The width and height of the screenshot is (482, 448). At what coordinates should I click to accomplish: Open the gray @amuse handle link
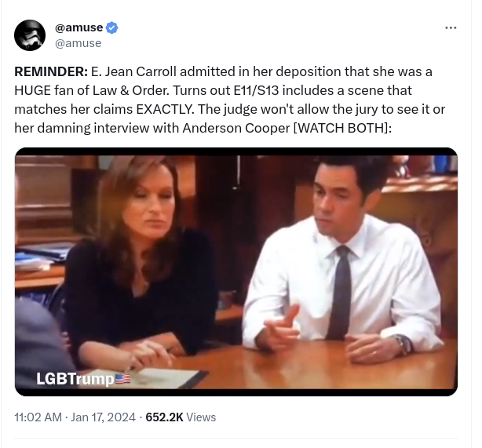click(78, 43)
